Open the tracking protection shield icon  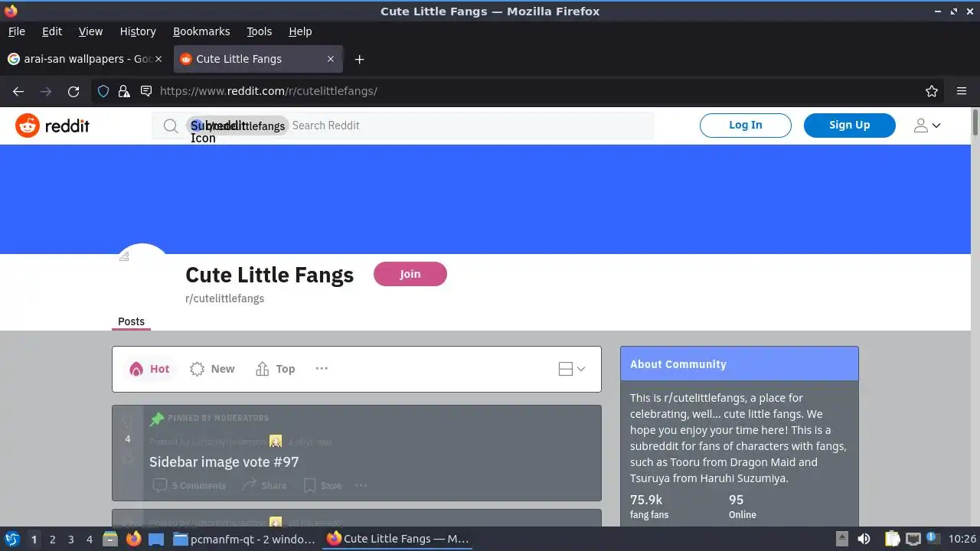click(103, 91)
